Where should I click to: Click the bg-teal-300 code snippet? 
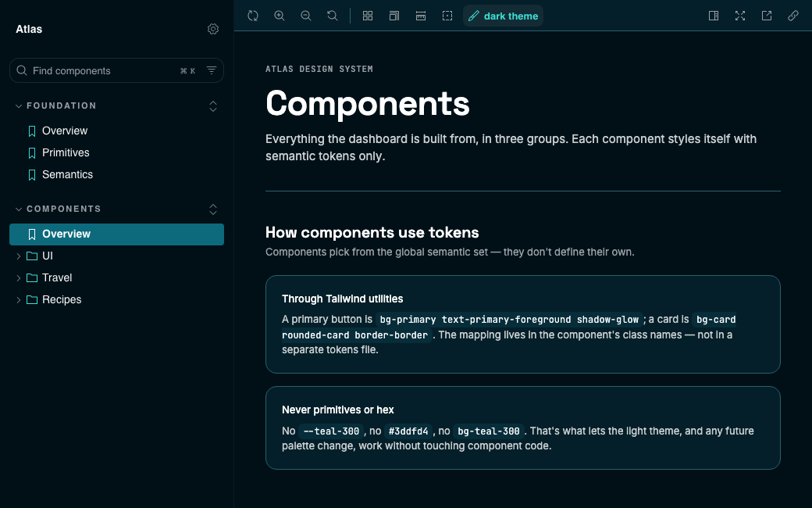488,431
